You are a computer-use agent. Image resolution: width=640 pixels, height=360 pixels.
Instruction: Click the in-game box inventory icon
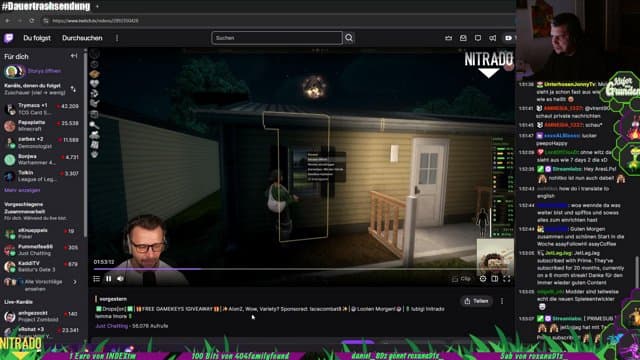click(94, 74)
